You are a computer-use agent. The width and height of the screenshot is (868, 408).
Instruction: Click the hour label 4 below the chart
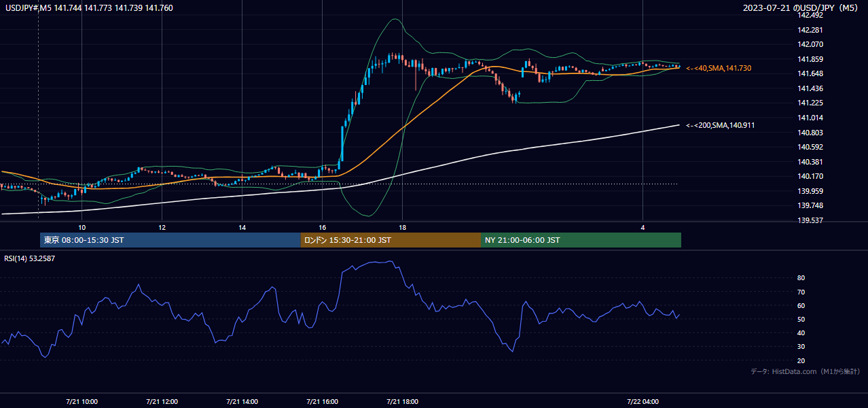click(643, 227)
